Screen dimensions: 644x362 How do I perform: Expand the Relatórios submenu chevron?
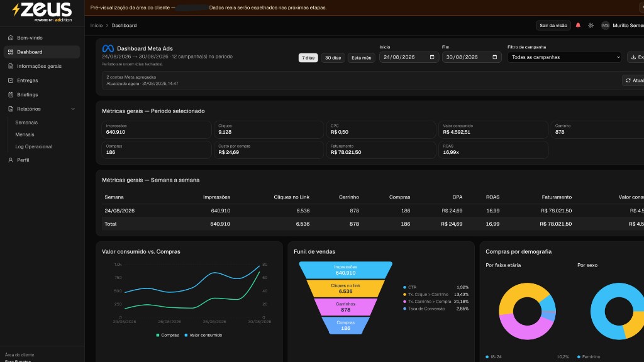73,109
